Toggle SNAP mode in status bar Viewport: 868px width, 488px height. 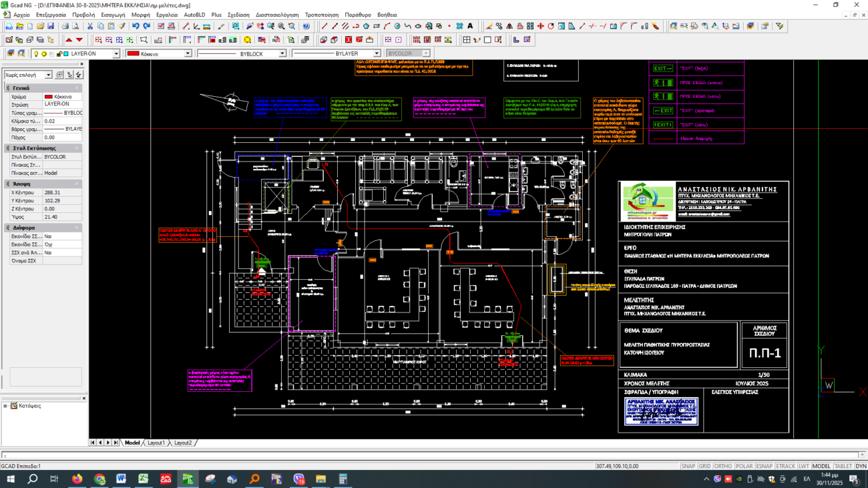(688, 467)
